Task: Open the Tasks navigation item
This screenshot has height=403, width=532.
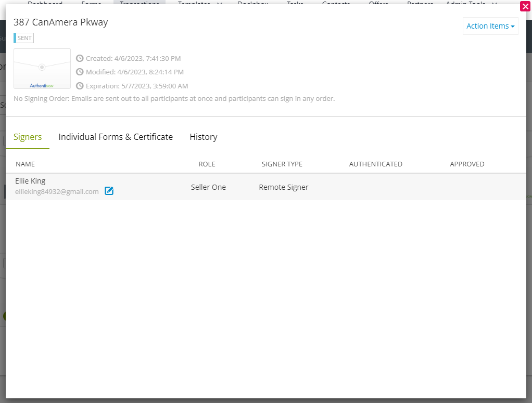Action: point(295,4)
